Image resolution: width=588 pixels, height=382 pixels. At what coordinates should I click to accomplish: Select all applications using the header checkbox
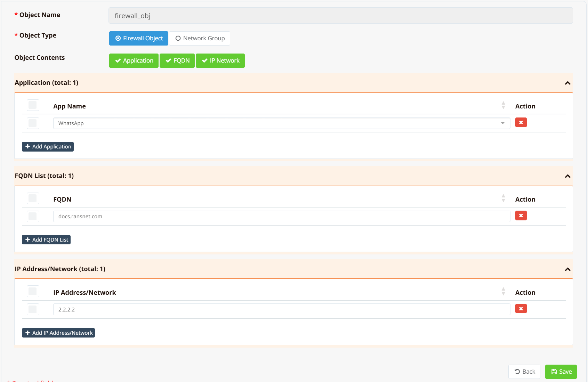[33, 105]
